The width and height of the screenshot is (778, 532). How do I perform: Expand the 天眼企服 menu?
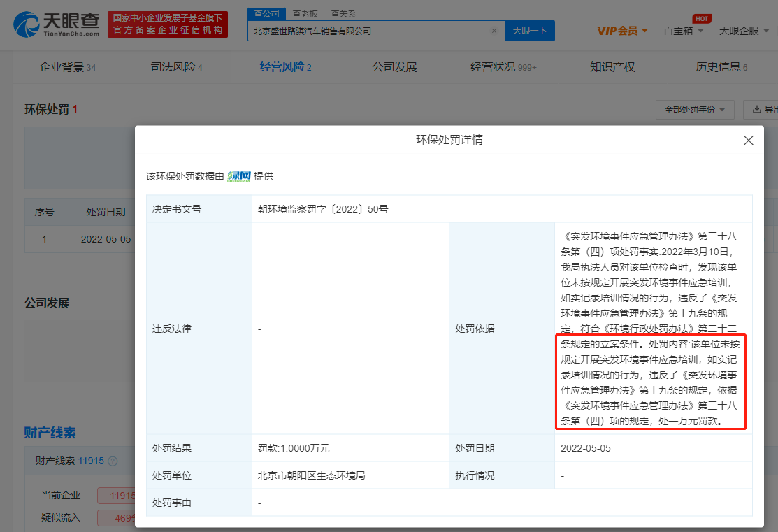point(744,31)
